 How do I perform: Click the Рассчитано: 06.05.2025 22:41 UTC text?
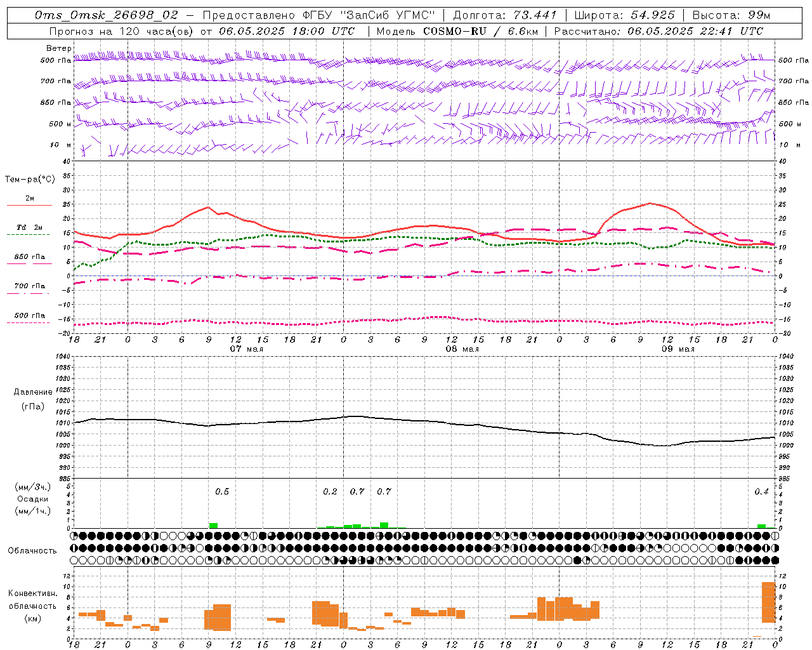pyautogui.click(x=658, y=31)
